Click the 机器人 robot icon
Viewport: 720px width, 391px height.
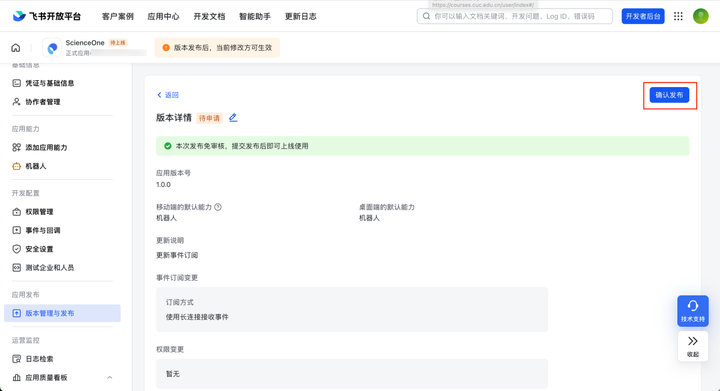coord(17,166)
